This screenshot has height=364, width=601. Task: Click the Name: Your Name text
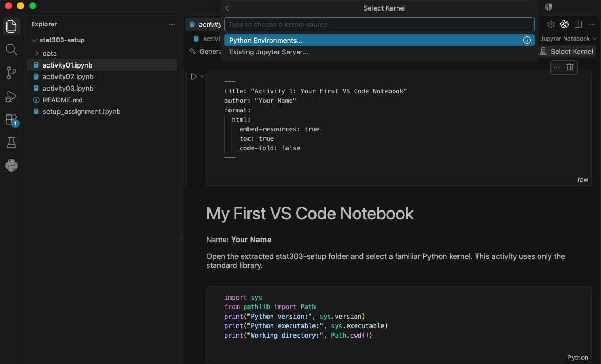(239, 240)
